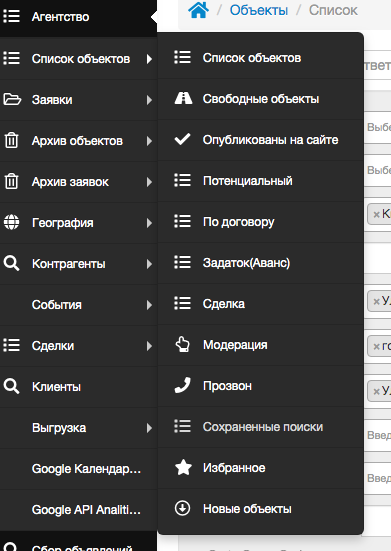Expand the Заявки submenu arrow
Screen dimensions: 391x551
(149, 100)
